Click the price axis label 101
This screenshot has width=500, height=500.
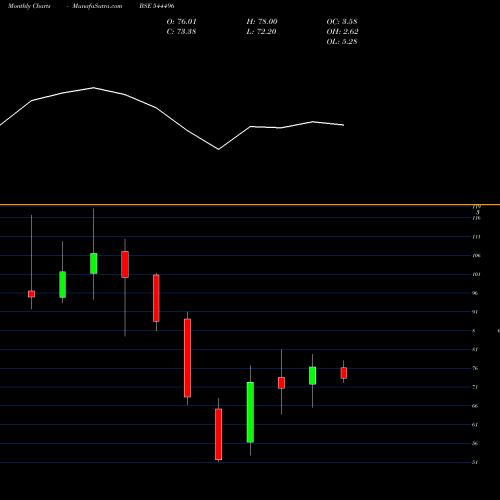click(x=476, y=274)
